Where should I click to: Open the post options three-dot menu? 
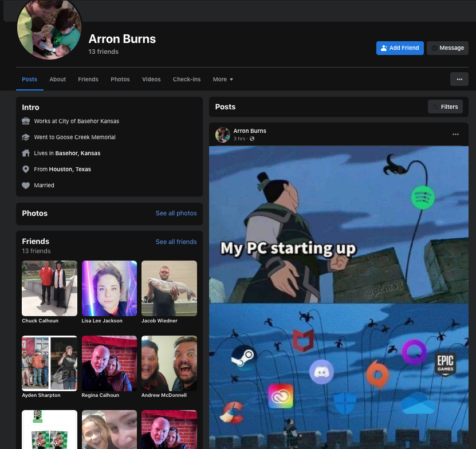pyautogui.click(x=455, y=135)
